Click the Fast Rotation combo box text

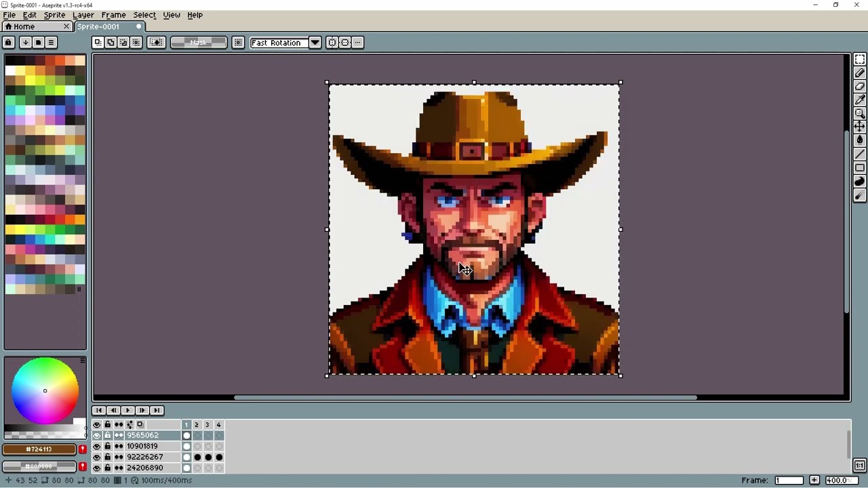pos(279,43)
